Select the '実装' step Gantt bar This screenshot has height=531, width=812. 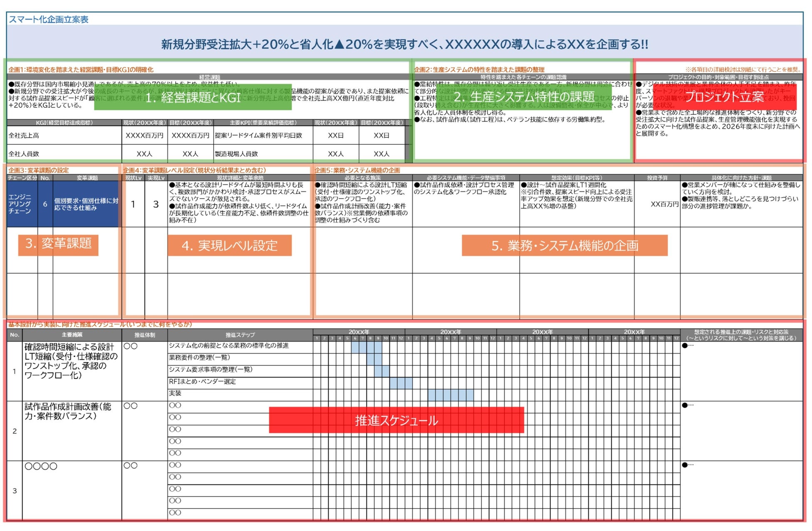451,395
